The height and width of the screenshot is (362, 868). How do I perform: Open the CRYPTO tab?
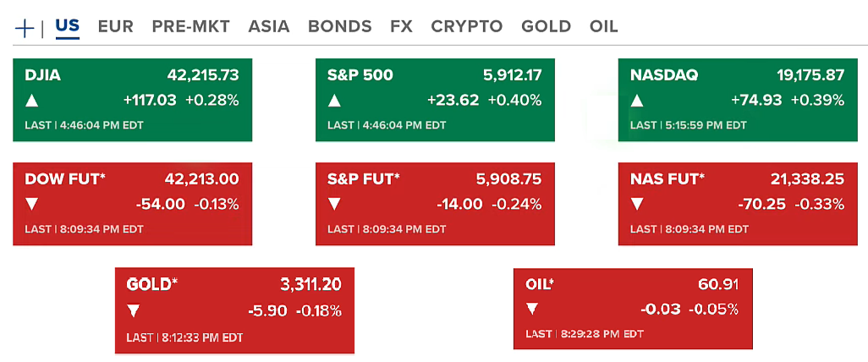(466, 26)
